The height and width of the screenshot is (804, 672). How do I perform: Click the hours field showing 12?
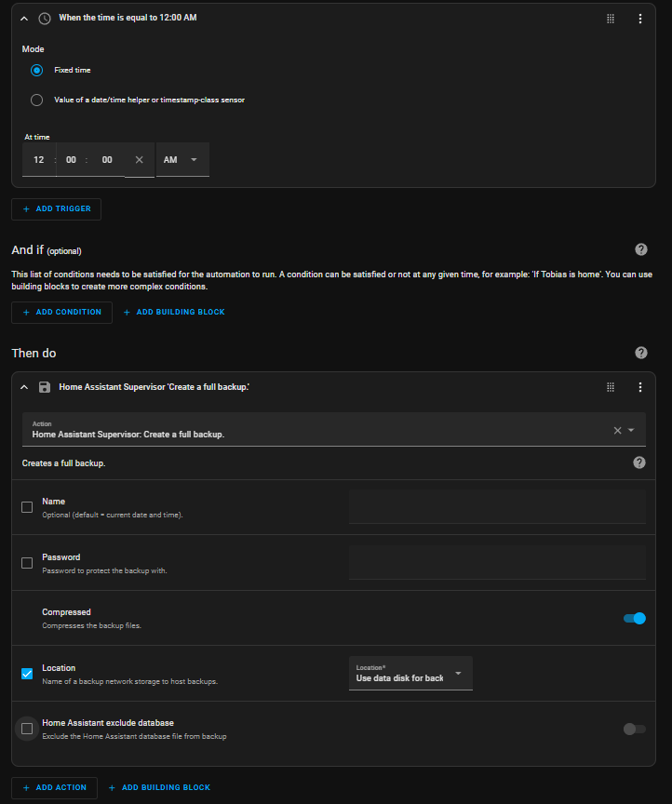click(x=39, y=160)
